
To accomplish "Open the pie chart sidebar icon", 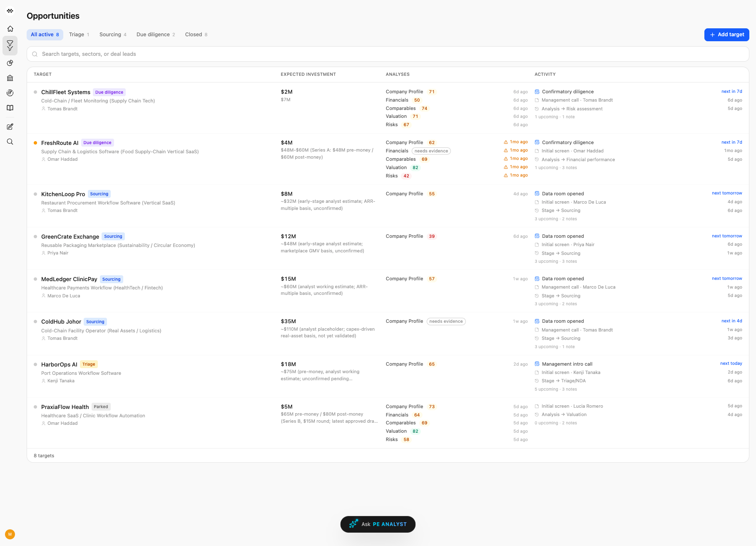I will click(x=10, y=63).
